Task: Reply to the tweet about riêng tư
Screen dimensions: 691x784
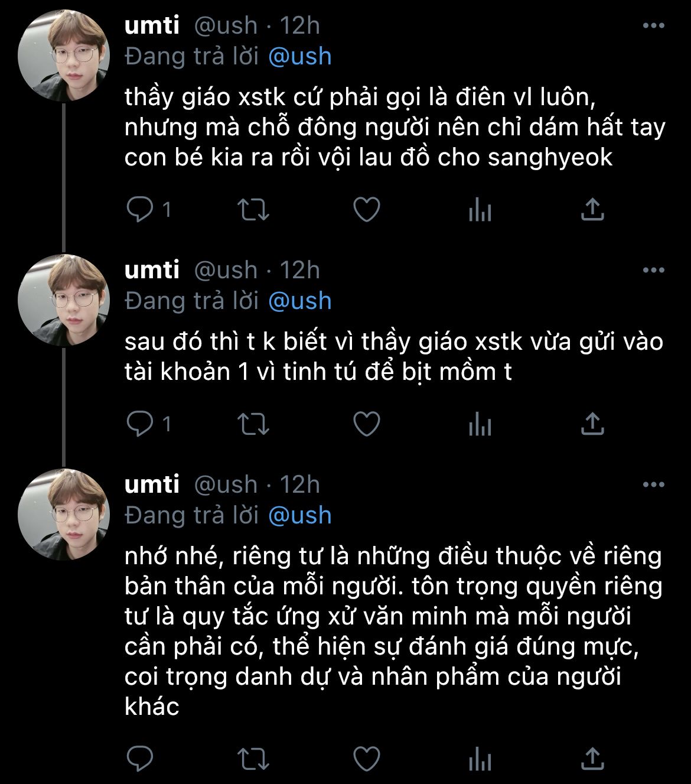Action: pyautogui.click(x=140, y=759)
